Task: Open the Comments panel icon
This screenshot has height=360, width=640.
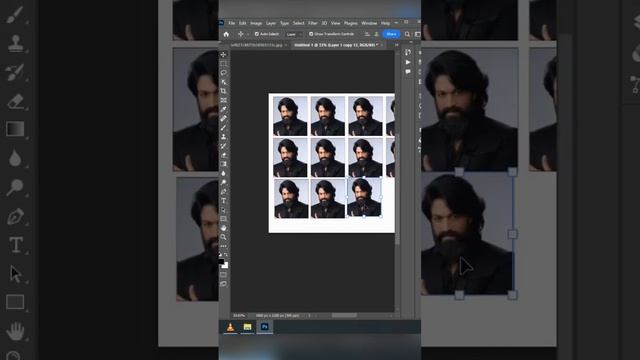Action: tap(408, 72)
